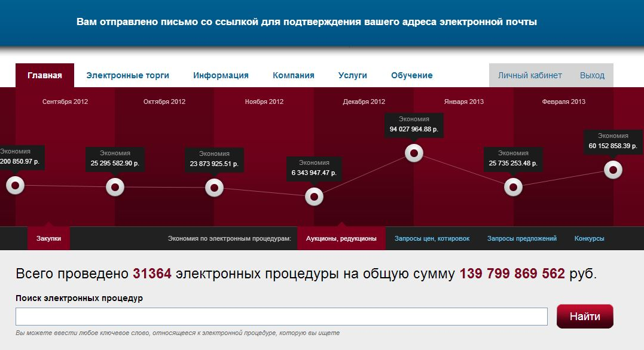The image size is (644, 350).
Task: Click the search hint text below the field
Action: [178, 333]
